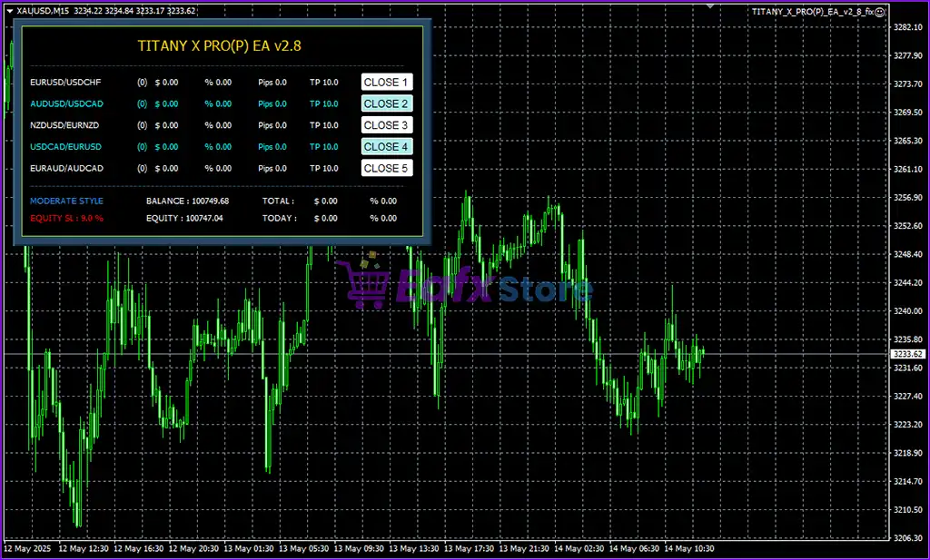Image resolution: width=930 pixels, height=560 pixels.
Task: Click the BALANCE : 100749.68 value
Action: point(187,201)
